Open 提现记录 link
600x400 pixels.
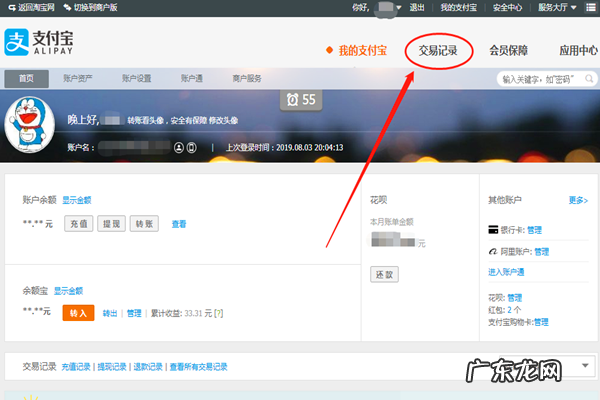click(x=112, y=367)
